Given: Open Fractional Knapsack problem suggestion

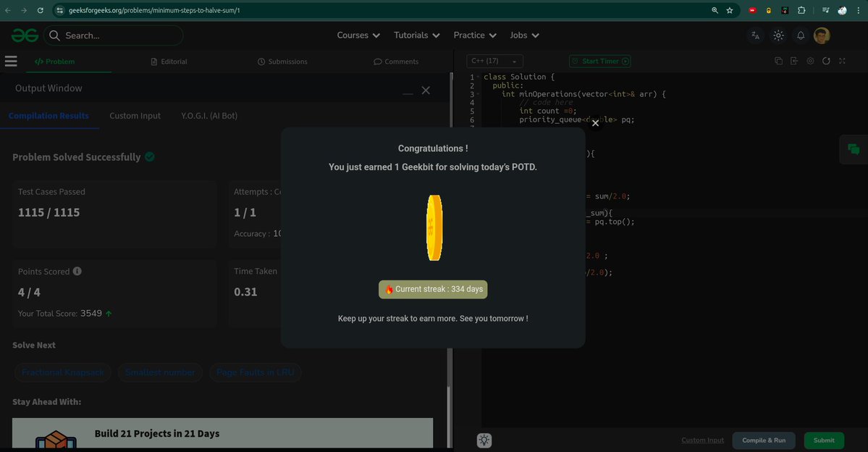Looking at the screenshot, I should 63,372.
